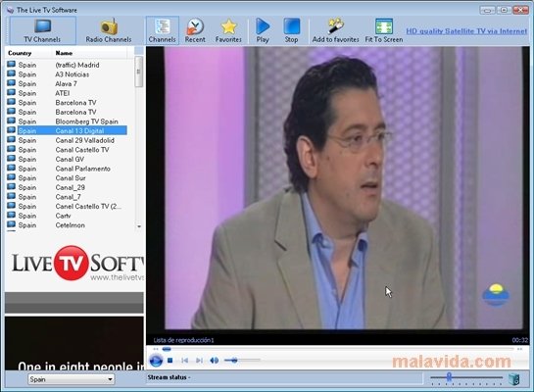This screenshot has height=392, width=534.
Task: Select the Canal_29 channel
Action: pos(73,187)
